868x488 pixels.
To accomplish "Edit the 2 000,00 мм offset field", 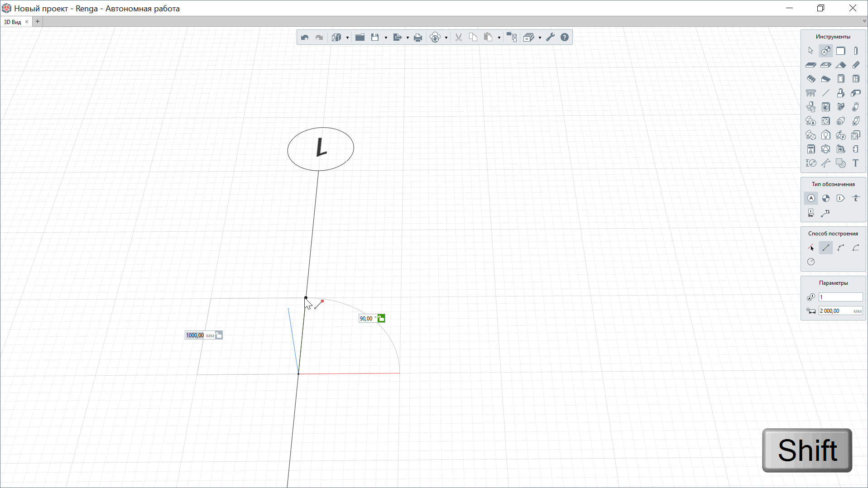I will click(x=840, y=311).
